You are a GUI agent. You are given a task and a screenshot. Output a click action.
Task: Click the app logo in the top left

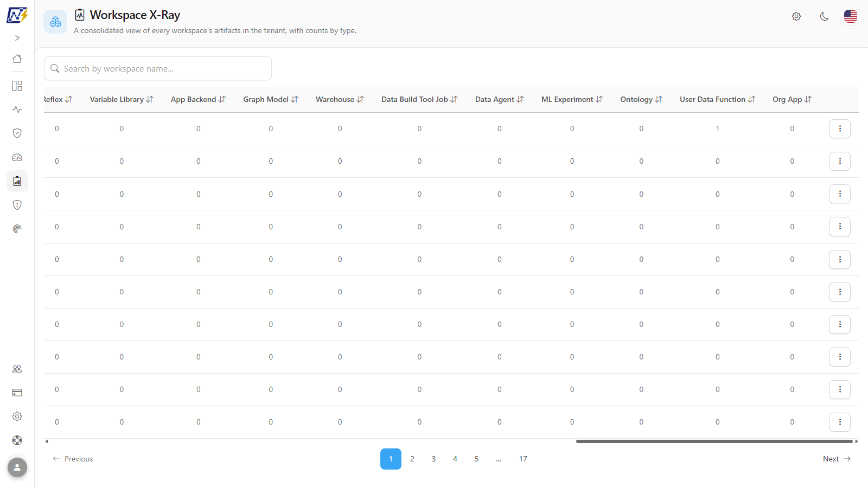coord(17,15)
